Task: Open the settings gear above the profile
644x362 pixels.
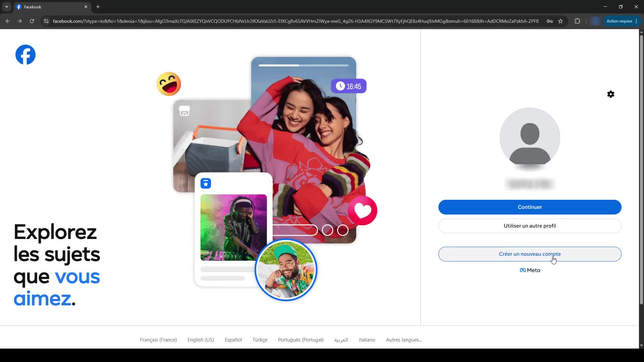Action: pos(611,94)
